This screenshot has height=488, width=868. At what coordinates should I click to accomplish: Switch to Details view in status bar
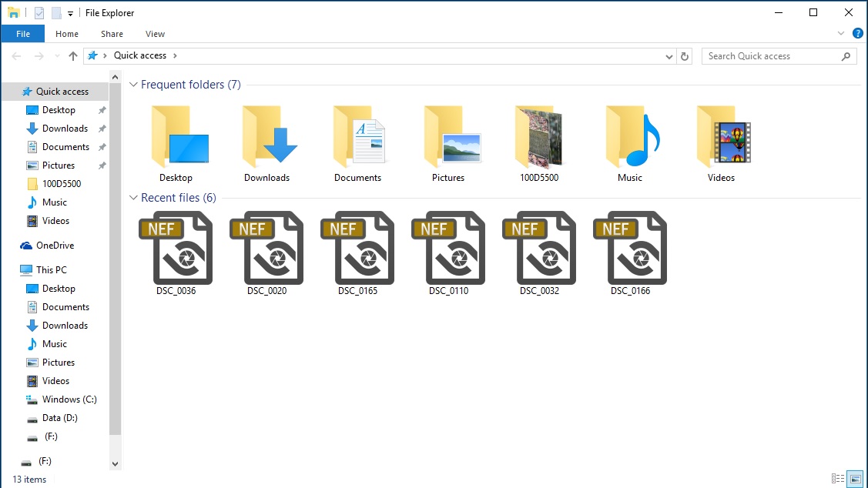coord(837,479)
